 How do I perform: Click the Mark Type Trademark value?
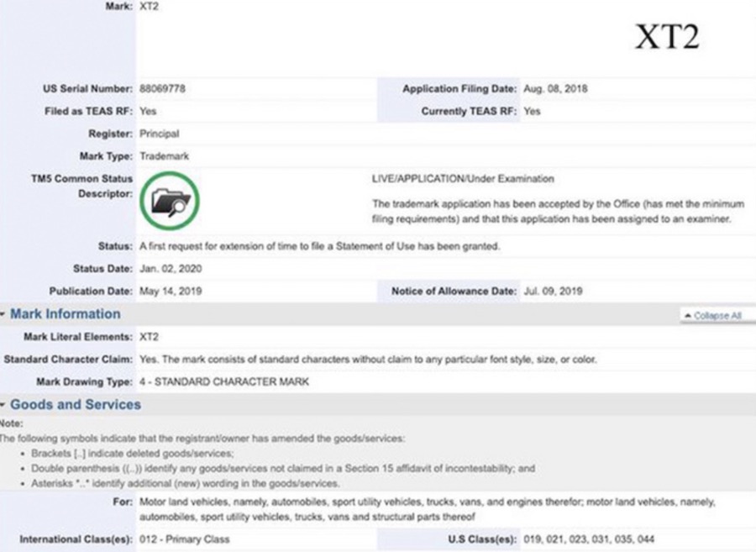click(x=164, y=156)
